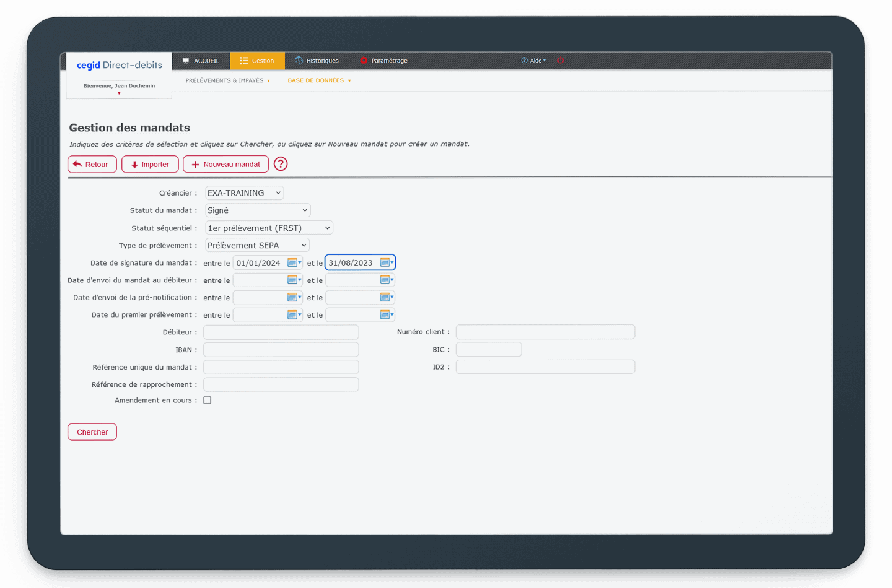Viewport: 892px width, 588px height.
Task: Click the Nouveau mandat button
Action: (225, 165)
